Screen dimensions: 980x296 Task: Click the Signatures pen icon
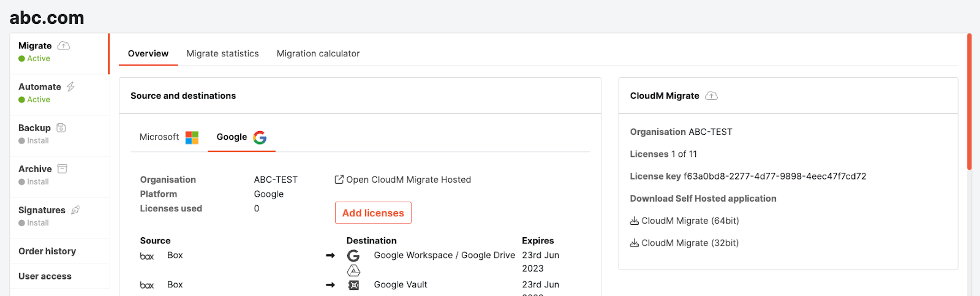pos(75,210)
